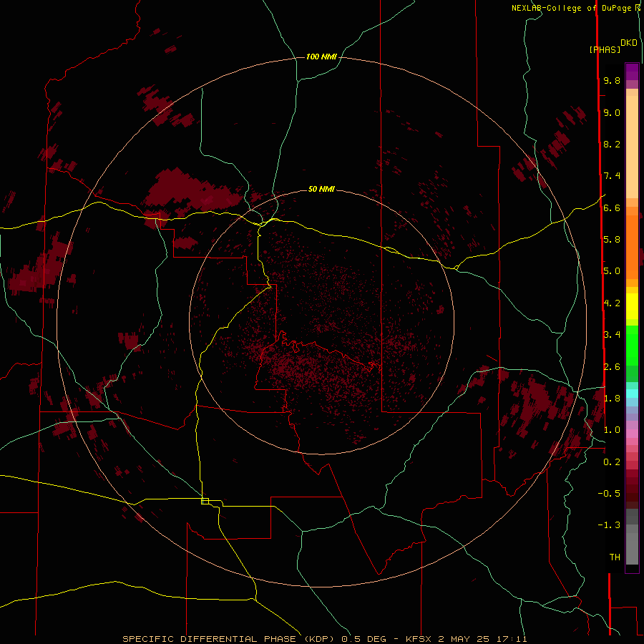Viewport: 644px width, 644px height.
Task: Click the 6.6 scale value
Action: pyautogui.click(x=612, y=208)
